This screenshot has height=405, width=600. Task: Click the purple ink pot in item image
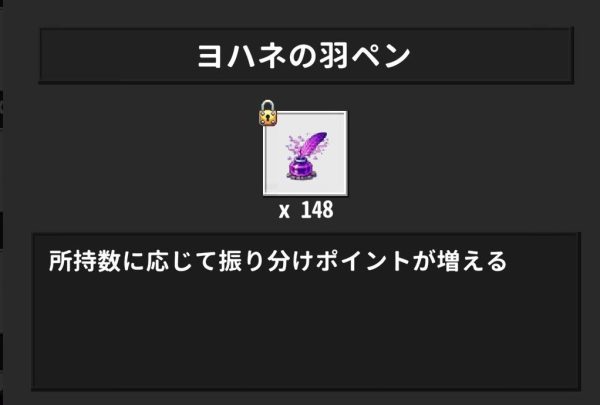tap(301, 169)
